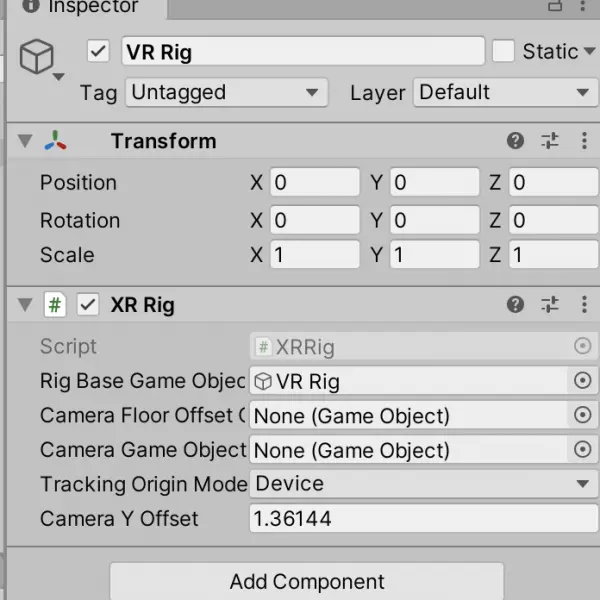Open Transform three-dot context menu

coord(584,141)
